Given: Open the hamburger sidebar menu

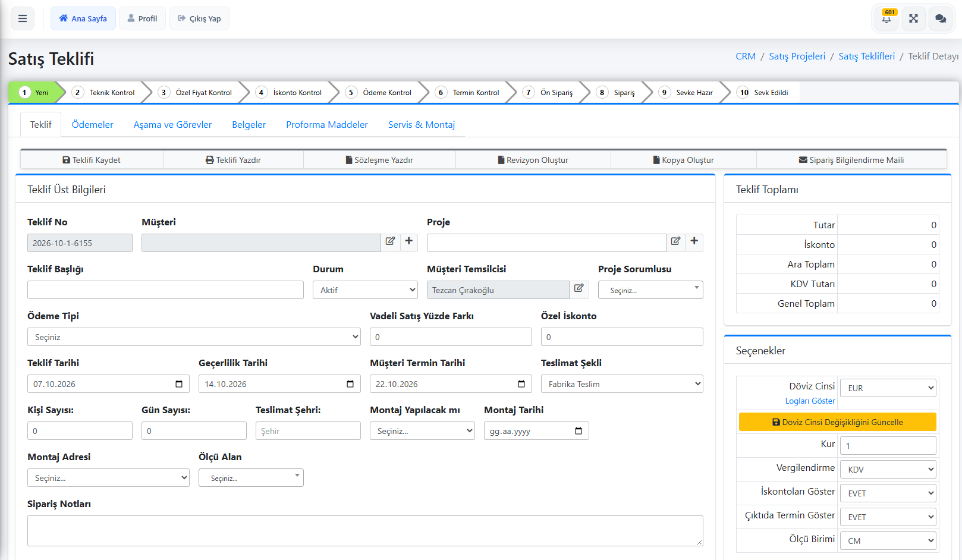Looking at the screenshot, I should point(23,18).
